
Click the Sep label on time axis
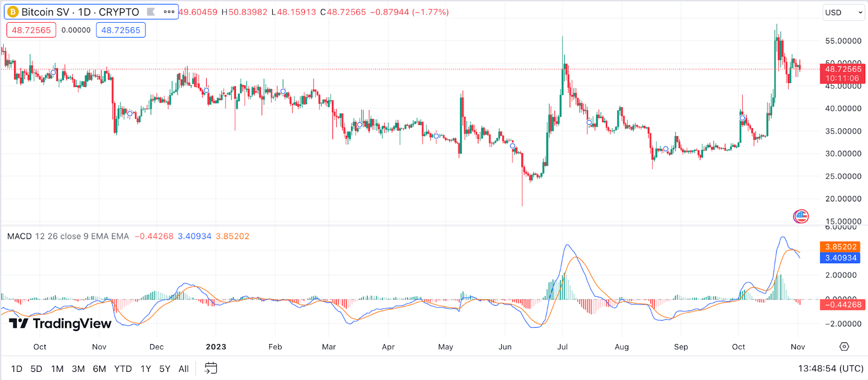pos(681,347)
